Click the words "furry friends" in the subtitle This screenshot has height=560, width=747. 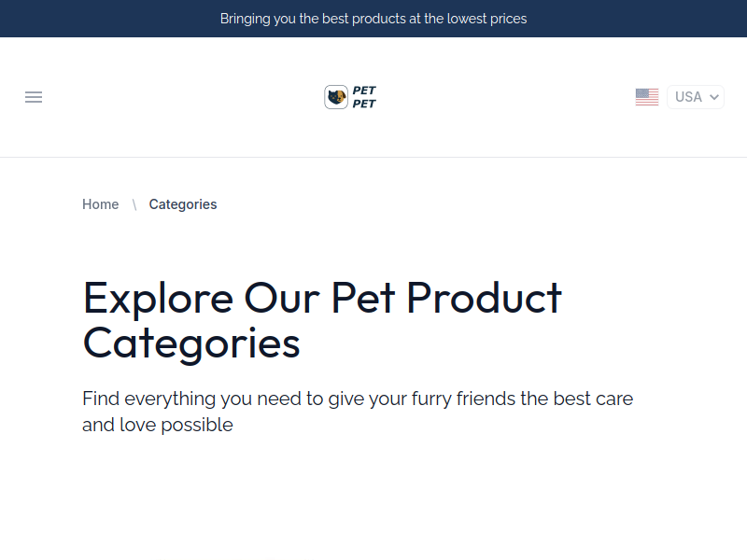coord(462,399)
